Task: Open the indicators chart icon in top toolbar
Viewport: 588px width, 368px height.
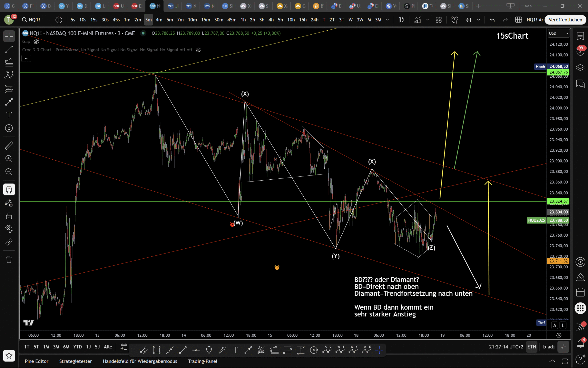Action: 417,20
